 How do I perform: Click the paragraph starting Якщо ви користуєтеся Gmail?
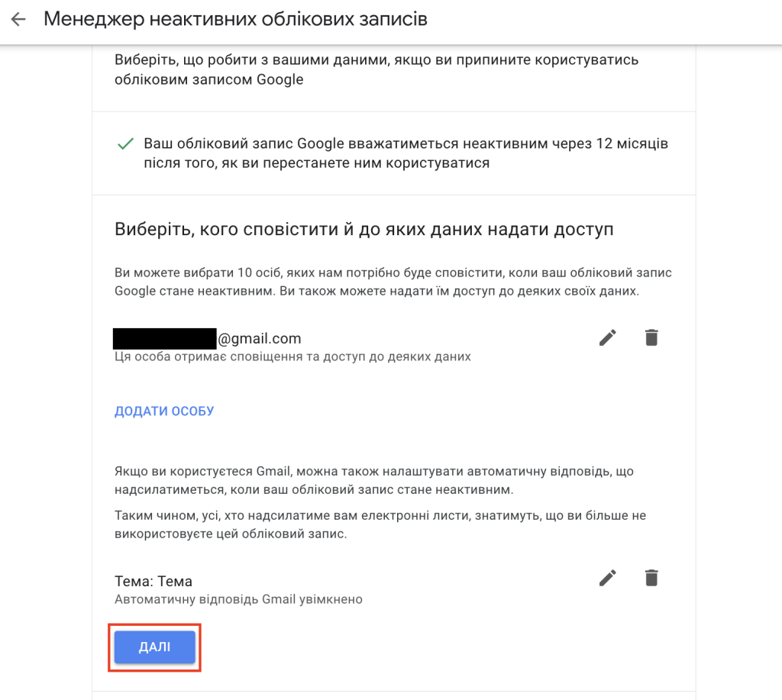coord(374,480)
